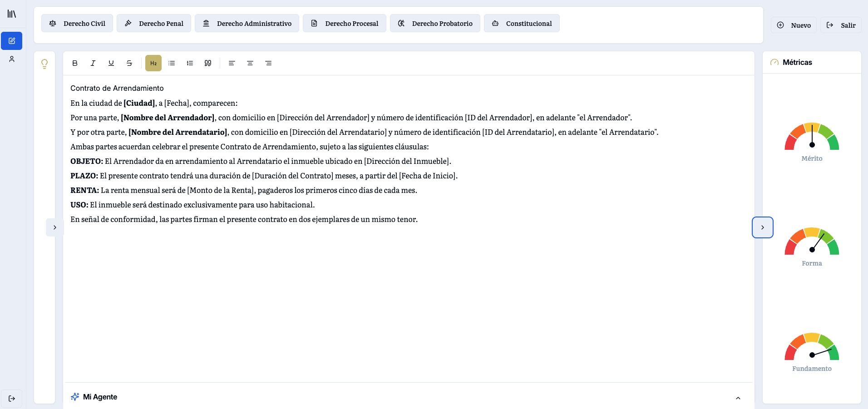
Task: Click the Nuevo button
Action: click(794, 25)
